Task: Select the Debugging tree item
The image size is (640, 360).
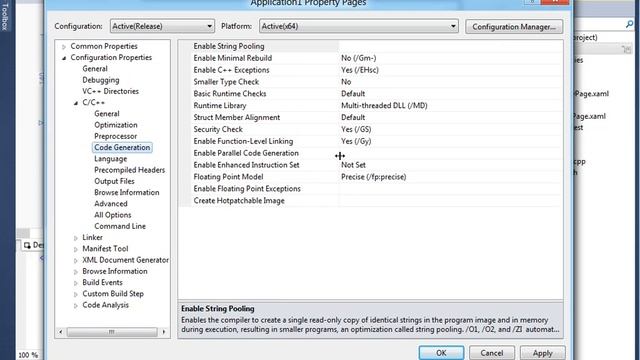Action: tap(100, 80)
